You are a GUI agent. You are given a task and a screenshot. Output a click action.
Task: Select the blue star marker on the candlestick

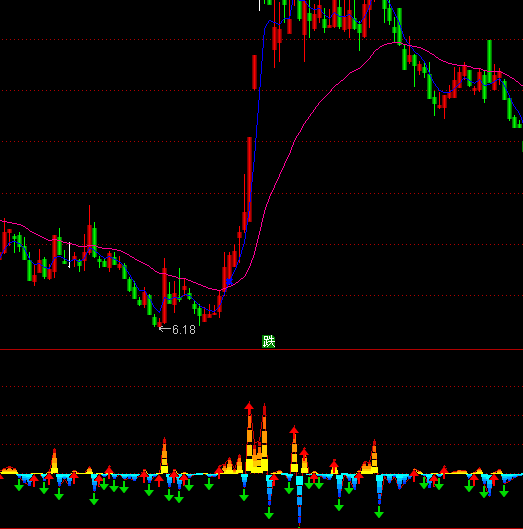tap(229, 281)
